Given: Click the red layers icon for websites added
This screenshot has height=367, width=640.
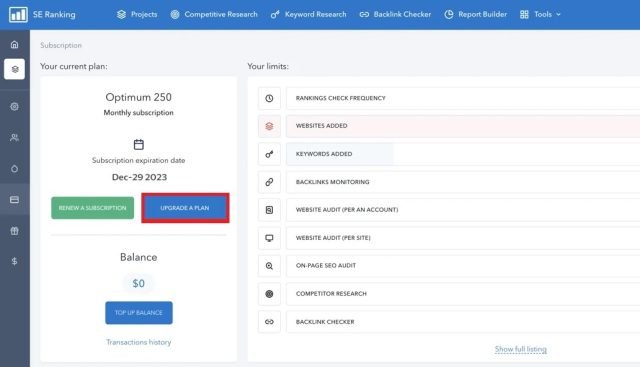Looking at the screenshot, I should 269,126.
